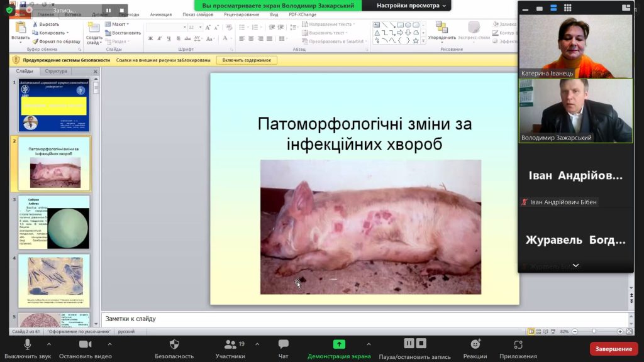Align text to the right

coord(260,38)
